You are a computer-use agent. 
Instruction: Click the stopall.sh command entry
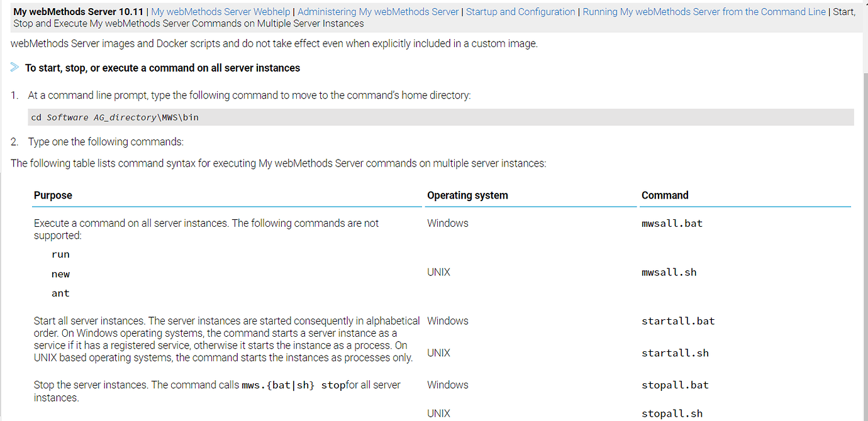click(672, 413)
